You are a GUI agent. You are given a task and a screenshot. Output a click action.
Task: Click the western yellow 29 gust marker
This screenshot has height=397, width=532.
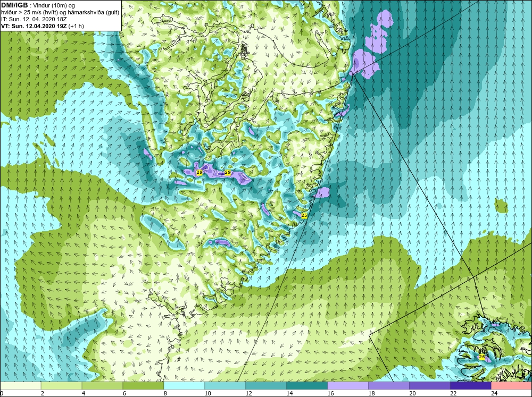(x=199, y=173)
